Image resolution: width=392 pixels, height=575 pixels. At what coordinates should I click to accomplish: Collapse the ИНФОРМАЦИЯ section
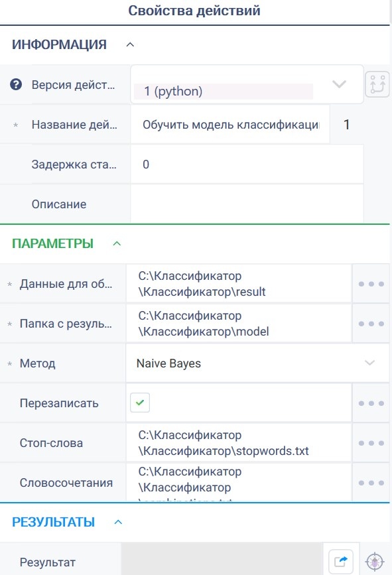(130, 44)
